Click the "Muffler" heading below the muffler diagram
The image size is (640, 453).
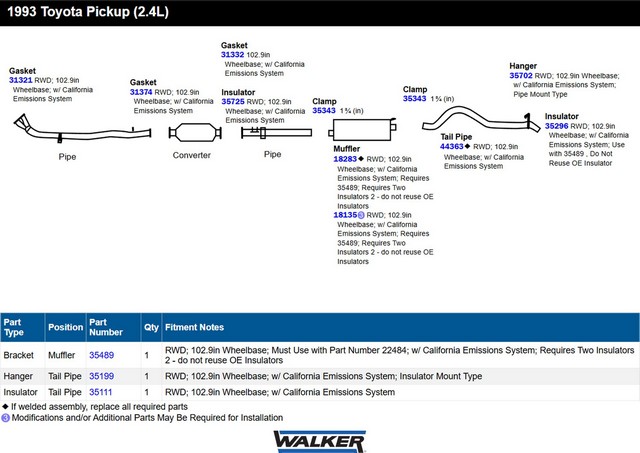[x=347, y=149]
